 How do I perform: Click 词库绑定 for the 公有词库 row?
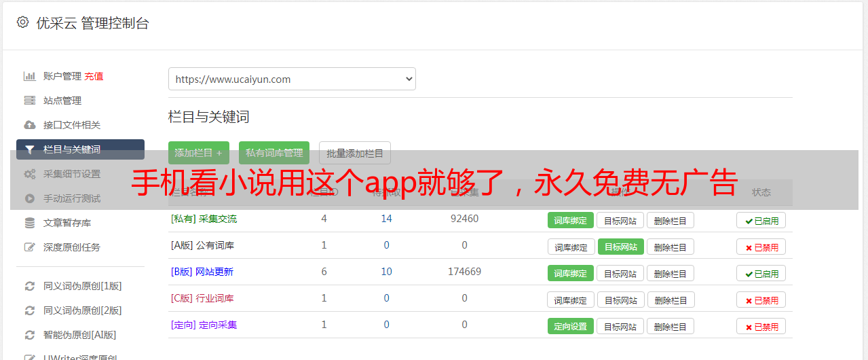pyautogui.click(x=571, y=247)
